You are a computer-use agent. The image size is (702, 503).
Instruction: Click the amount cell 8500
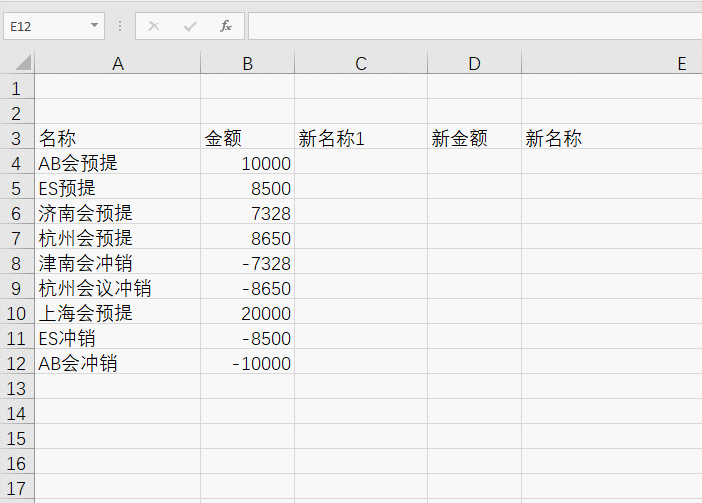(248, 188)
